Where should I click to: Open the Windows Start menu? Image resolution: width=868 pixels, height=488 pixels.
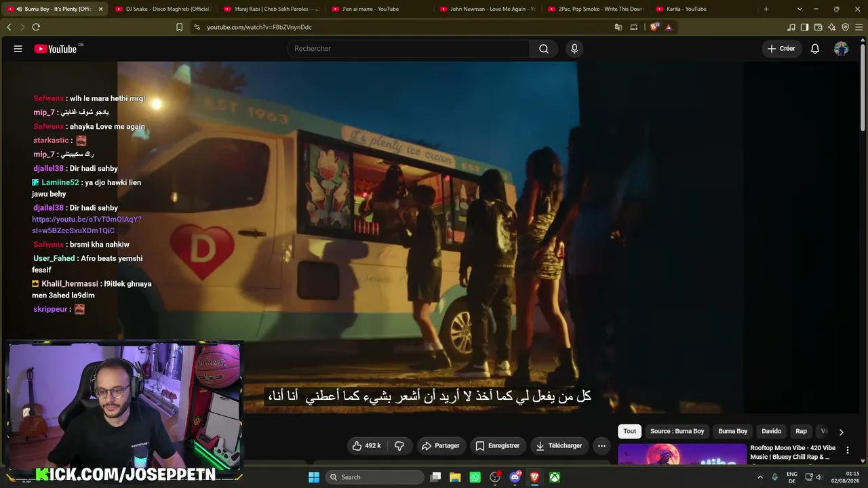314,477
